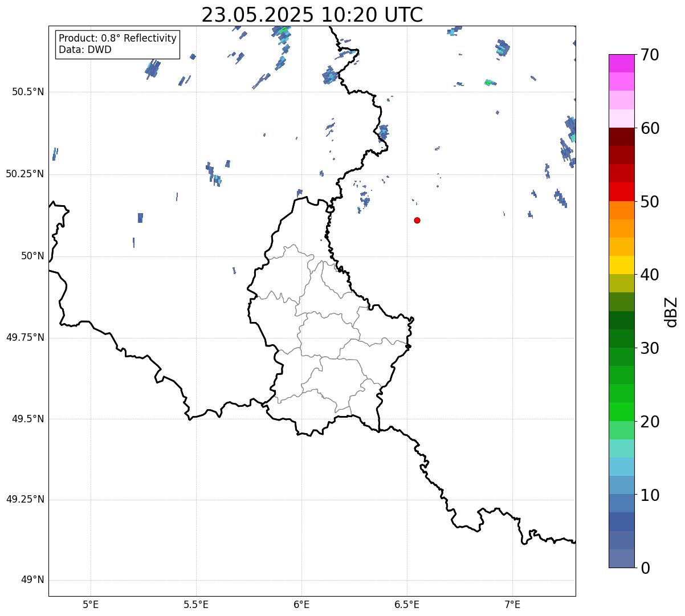Click the turquoise colorbar segment below 20
Screen dimensions: 685x616
[x=621, y=448]
